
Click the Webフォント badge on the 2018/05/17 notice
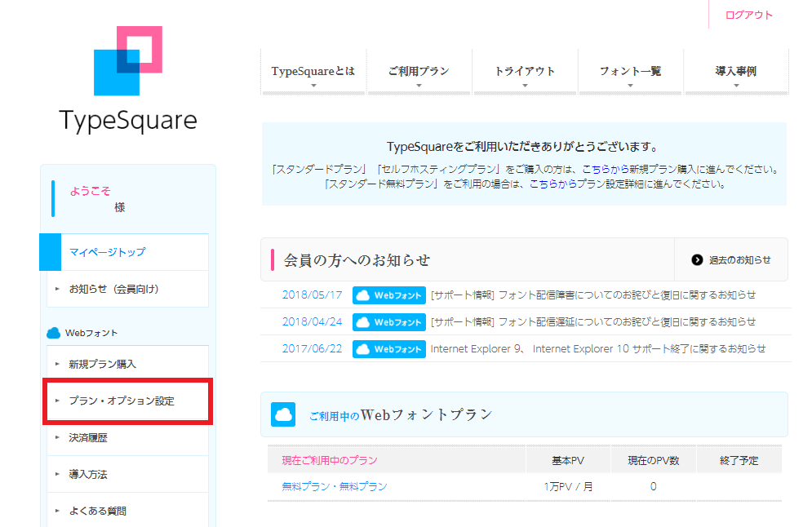(x=389, y=295)
